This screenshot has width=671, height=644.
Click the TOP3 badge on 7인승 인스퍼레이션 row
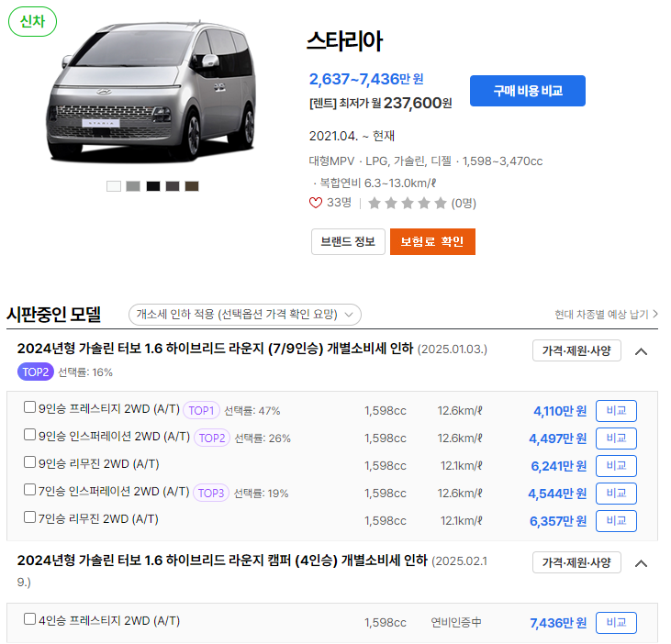click(211, 493)
